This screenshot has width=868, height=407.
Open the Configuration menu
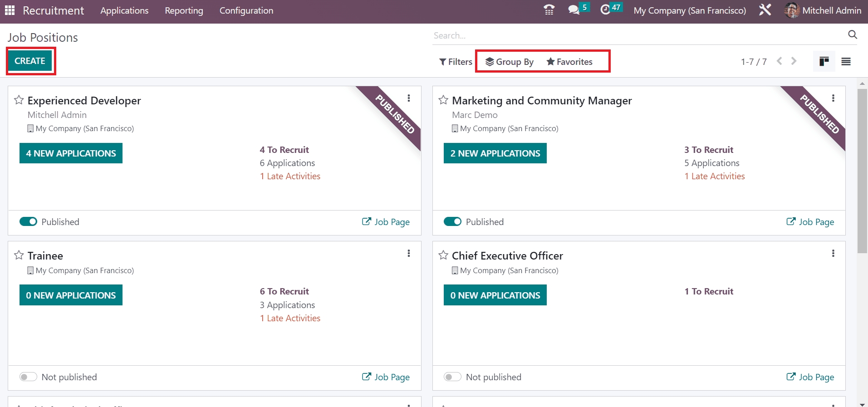[x=246, y=10]
